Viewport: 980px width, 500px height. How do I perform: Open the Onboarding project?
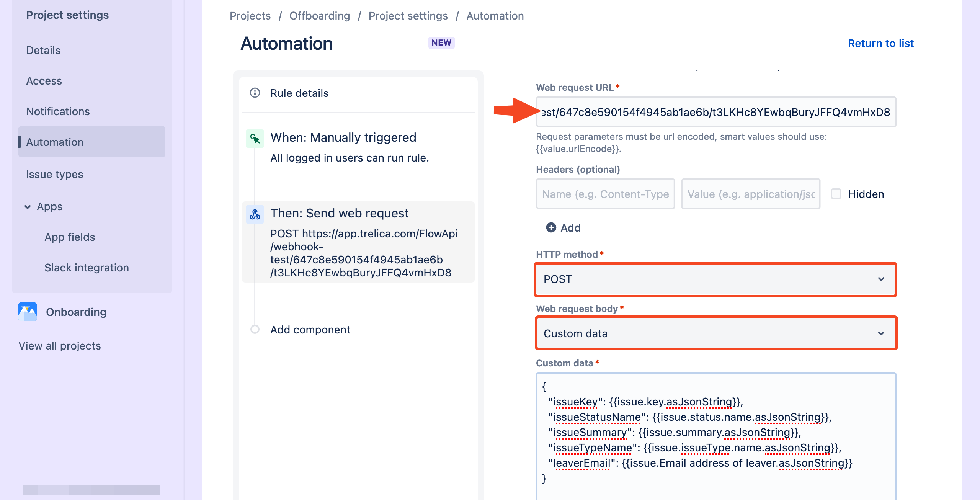[x=76, y=312]
